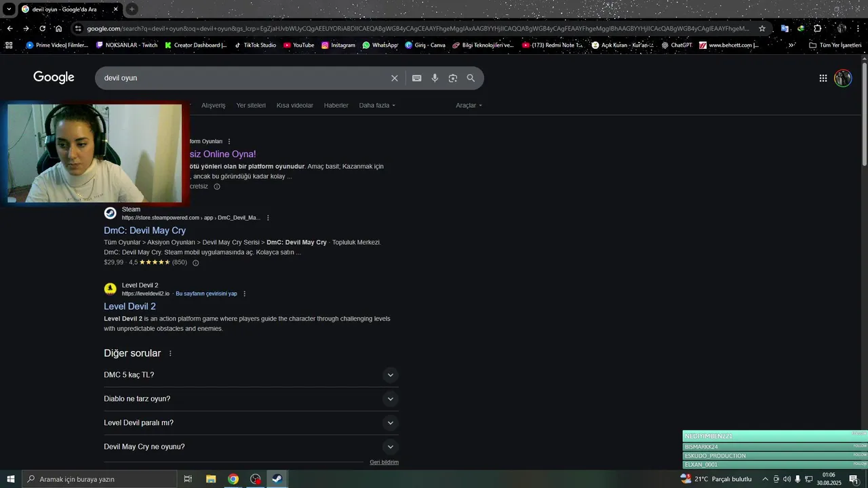Image resolution: width=868 pixels, height=488 pixels.
Task: Open more options for the Steam result
Action: (x=268, y=218)
